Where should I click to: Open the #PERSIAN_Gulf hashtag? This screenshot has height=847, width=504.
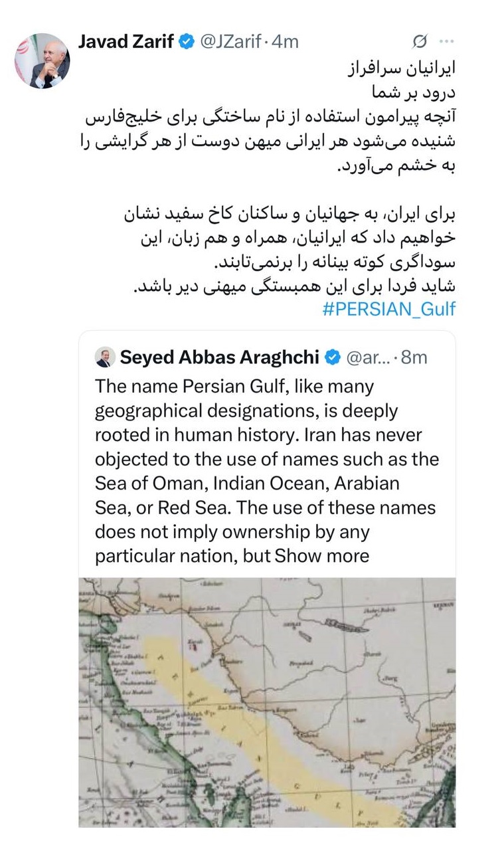[x=389, y=310]
